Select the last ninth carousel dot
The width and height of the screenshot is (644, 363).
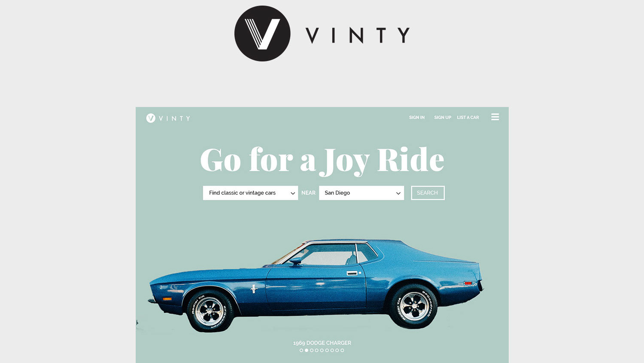coord(342,351)
